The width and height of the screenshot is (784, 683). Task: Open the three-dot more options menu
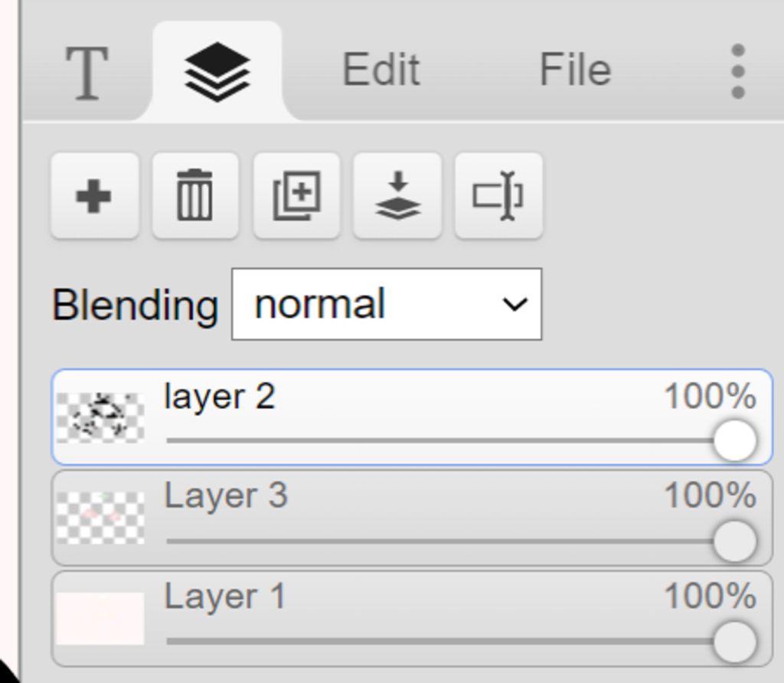click(x=737, y=71)
